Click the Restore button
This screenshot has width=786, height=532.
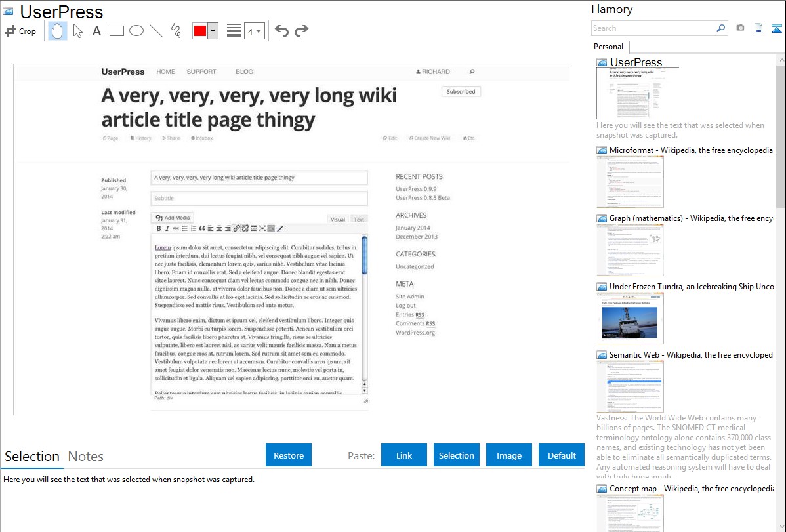pyautogui.click(x=289, y=455)
